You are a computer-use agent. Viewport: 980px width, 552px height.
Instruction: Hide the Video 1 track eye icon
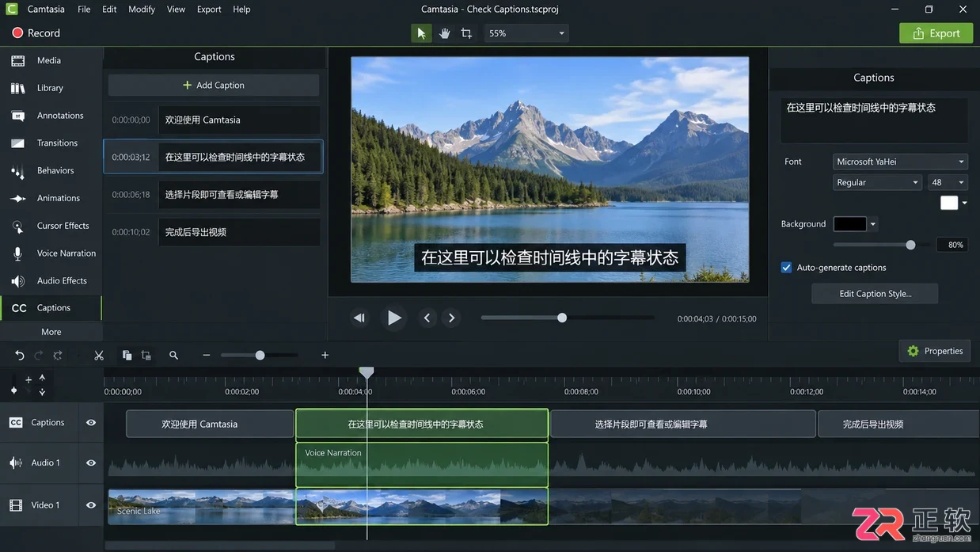point(91,505)
